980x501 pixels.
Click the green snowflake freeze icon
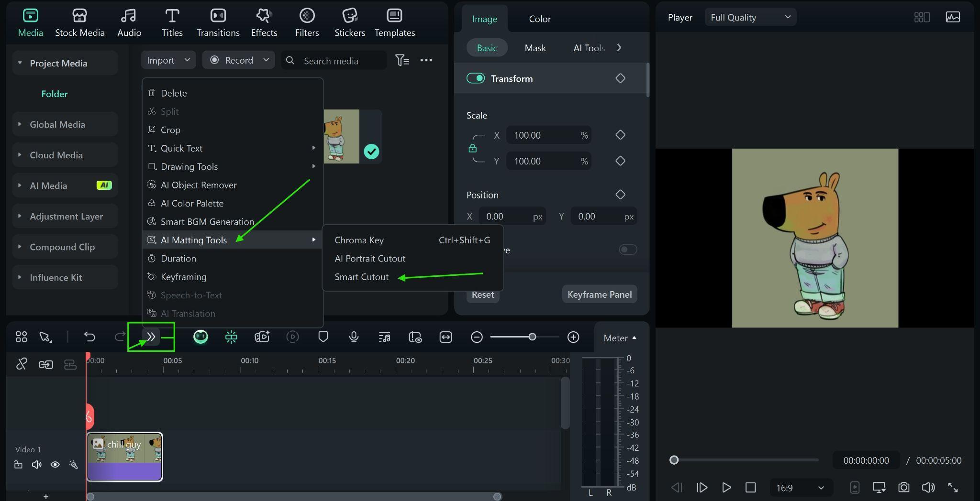231,337
